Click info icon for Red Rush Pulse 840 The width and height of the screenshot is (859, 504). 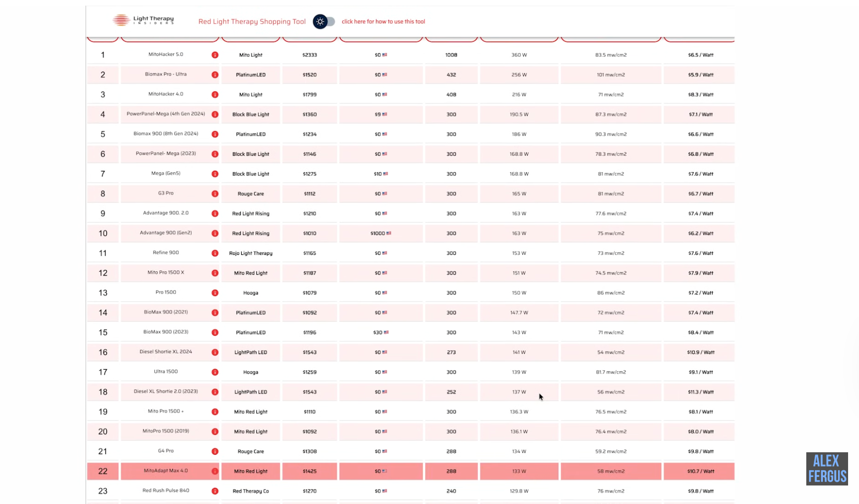215,491
